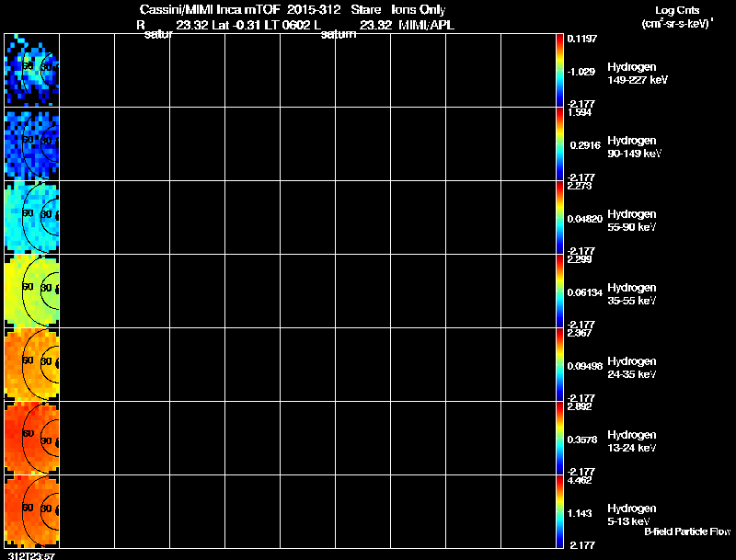
Task: Click the color scale midpoint value 1.143
Action: pyautogui.click(x=580, y=514)
